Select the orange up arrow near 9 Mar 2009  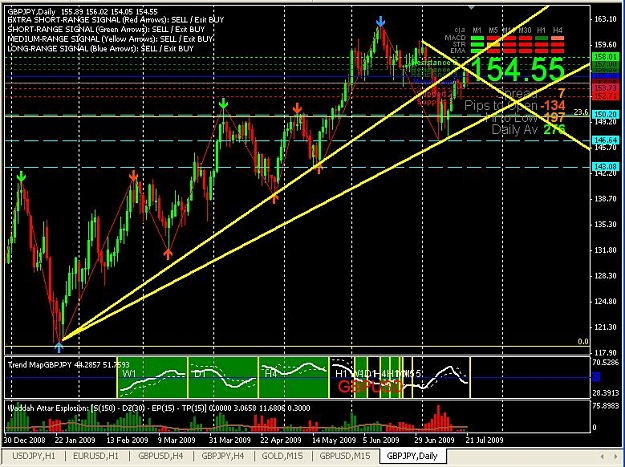click(x=168, y=254)
